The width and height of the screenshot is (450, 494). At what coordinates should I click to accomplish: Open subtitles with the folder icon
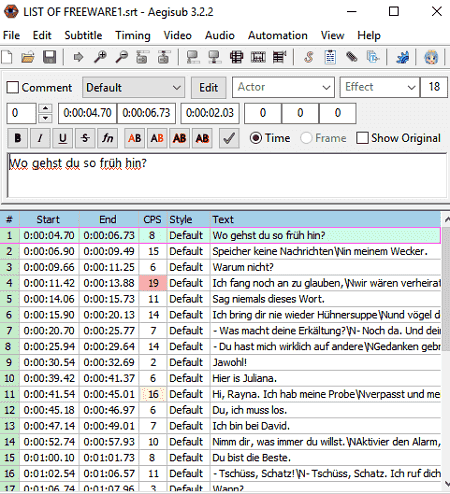pyautogui.click(x=28, y=57)
